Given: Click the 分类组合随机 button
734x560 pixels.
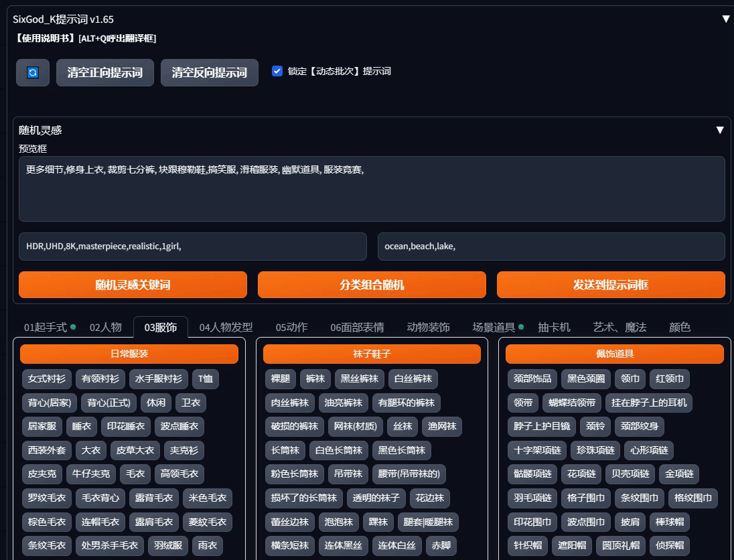Looking at the screenshot, I should click(x=372, y=285).
